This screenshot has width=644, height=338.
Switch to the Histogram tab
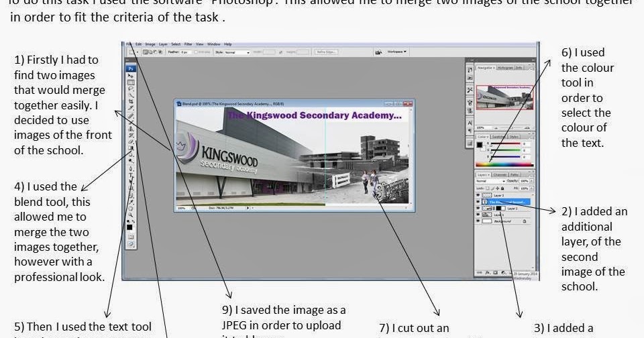(x=506, y=67)
